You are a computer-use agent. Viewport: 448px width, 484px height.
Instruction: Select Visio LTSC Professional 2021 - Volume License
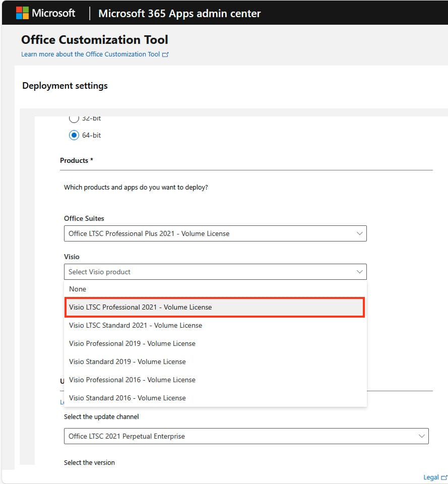(x=141, y=307)
